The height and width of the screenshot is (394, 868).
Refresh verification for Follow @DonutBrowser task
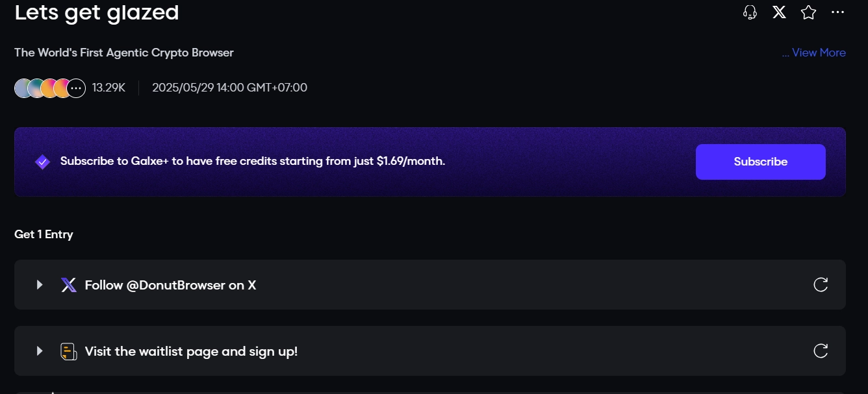(821, 285)
